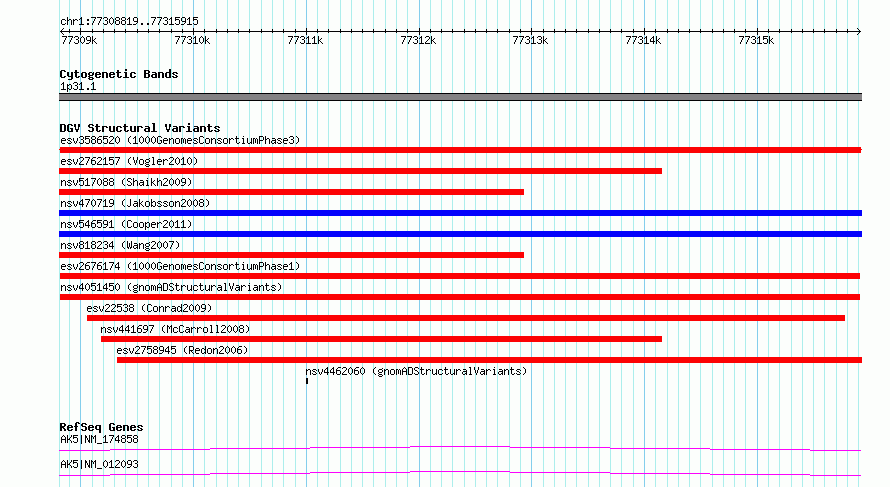Click the Cytogenetic Bands track title
Image resolution: width=890 pixels, height=487 pixels.
(119, 74)
